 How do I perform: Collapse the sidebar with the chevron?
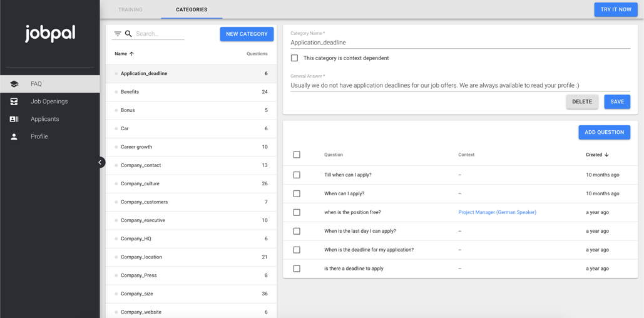click(100, 162)
